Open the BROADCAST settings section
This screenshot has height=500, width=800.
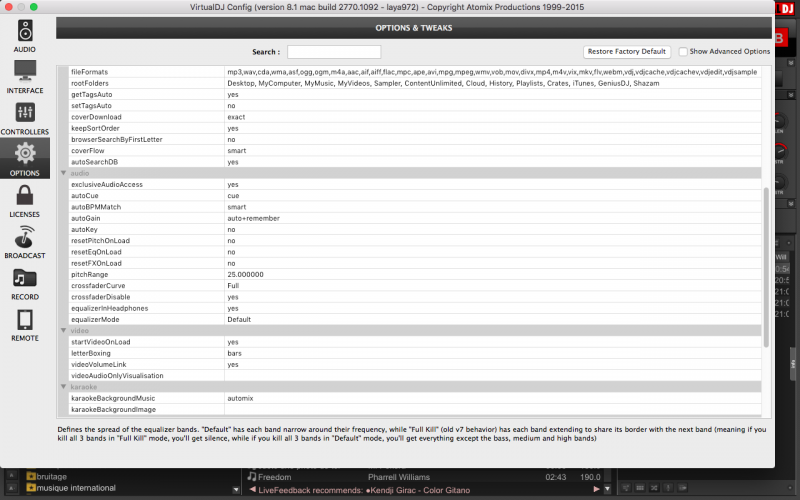tap(24, 242)
